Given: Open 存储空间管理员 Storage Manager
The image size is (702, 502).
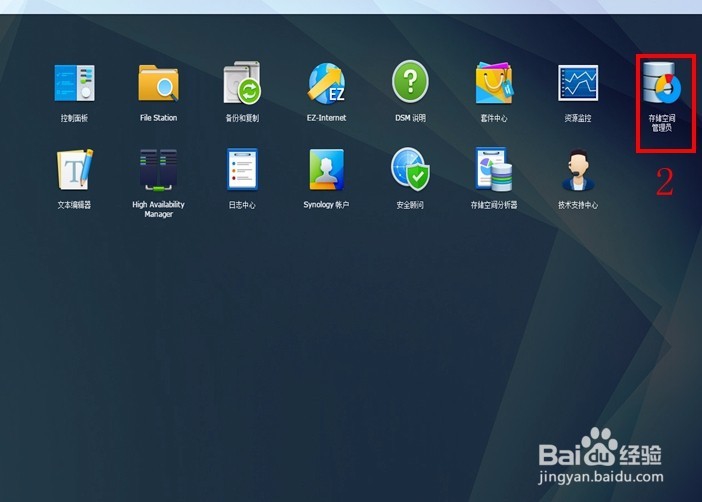Looking at the screenshot, I should (x=662, y=82).
